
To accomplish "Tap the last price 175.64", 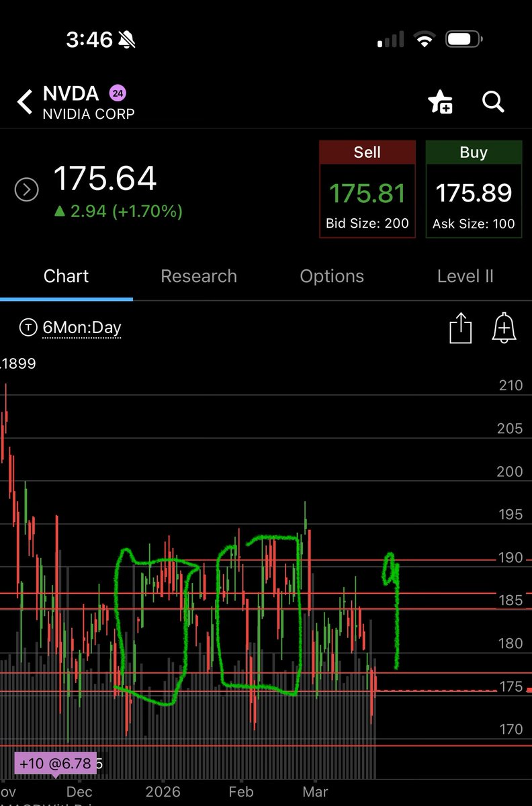I will click(x=105, y=179).
